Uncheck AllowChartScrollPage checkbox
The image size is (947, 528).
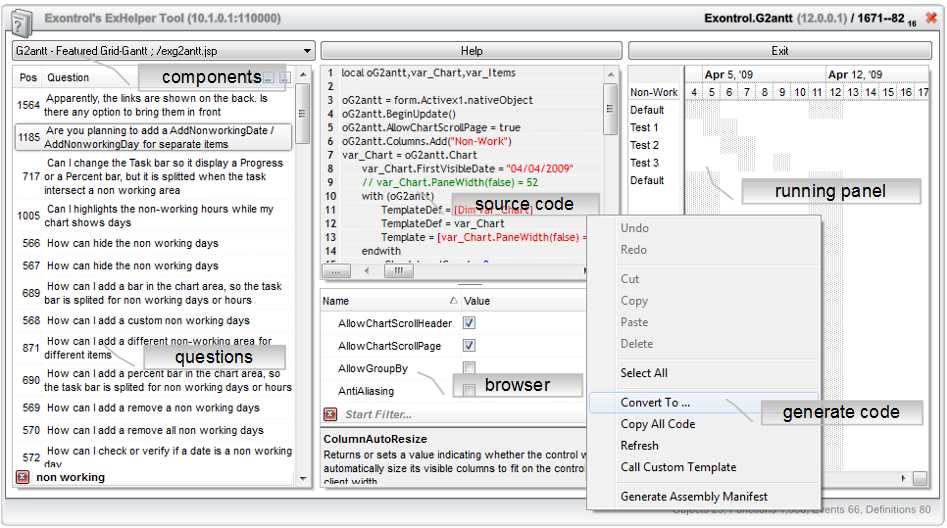pyautogui.click(x=469, y=345)
